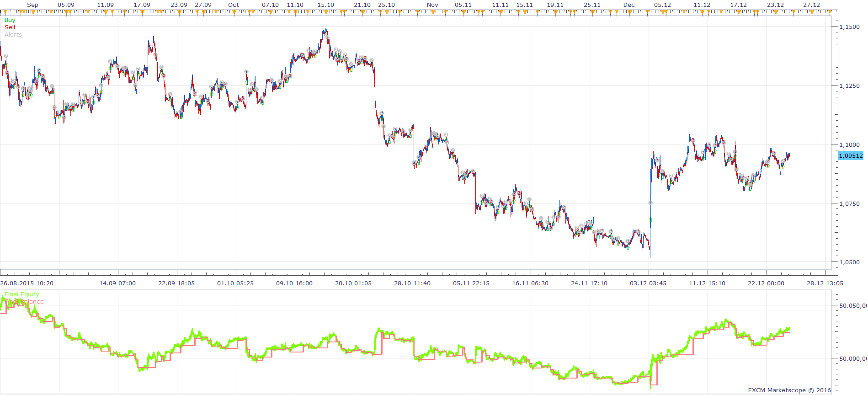Click the Sell legend label
This screenshot has width=868, height=395.
point(10,27)
